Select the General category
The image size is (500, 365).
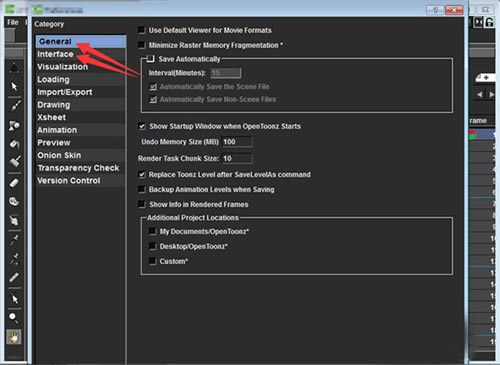click(x=81, y=42)
